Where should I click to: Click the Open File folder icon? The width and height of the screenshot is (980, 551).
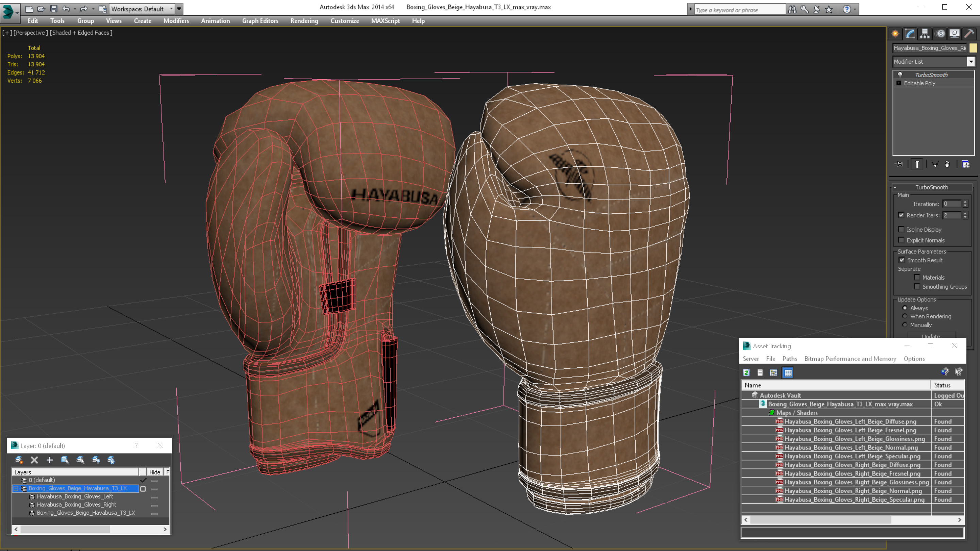42,9
